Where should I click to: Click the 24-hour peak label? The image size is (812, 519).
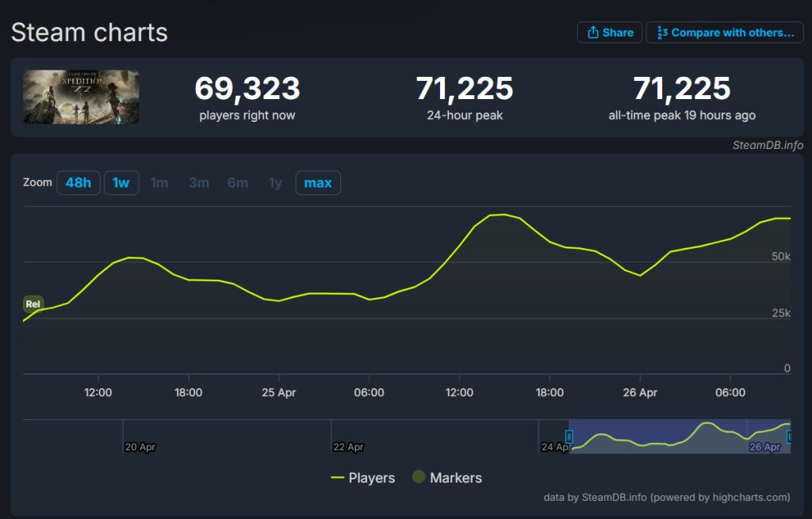[465, 116]
